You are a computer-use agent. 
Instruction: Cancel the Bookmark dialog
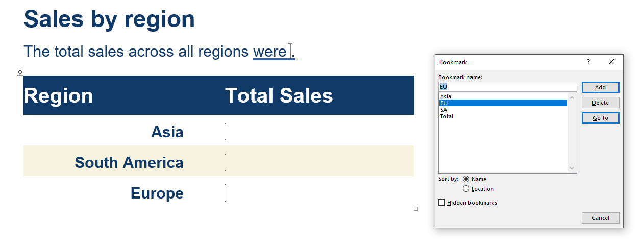click(600, 218)
